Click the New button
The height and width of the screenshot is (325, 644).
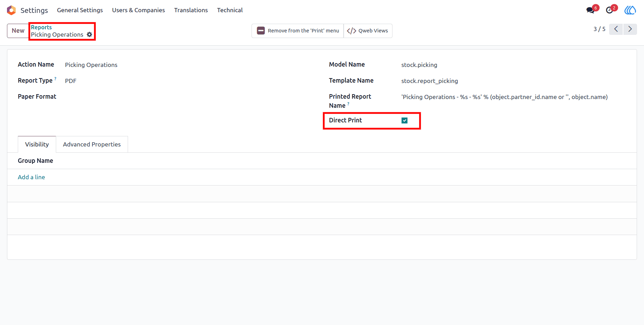[x=18, y=31]
